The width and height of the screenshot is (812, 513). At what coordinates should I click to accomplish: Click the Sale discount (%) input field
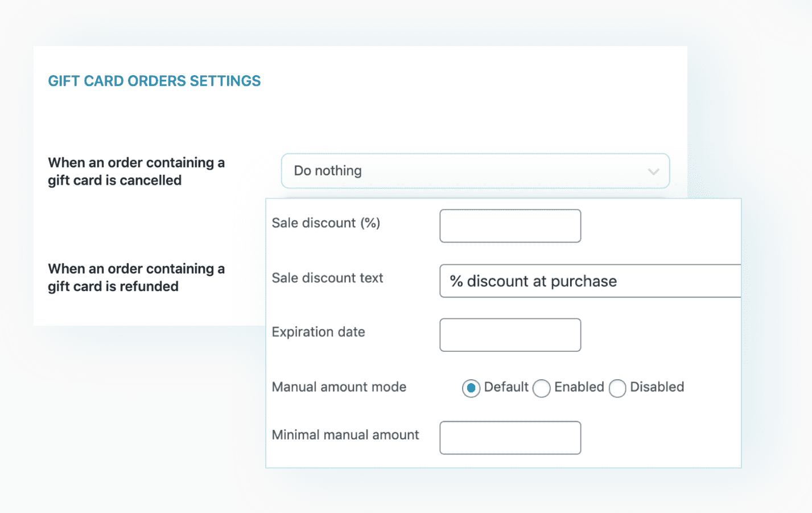click(510, 226)
